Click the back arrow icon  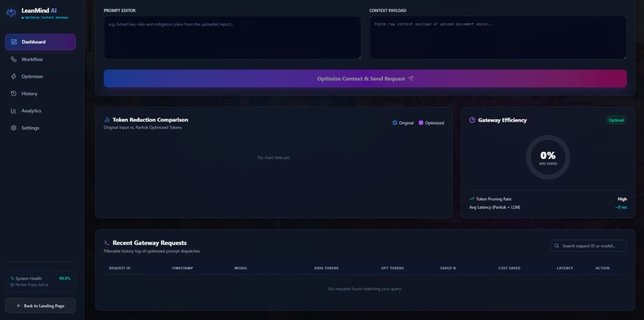pyautogui.click(x=18, y=306)
